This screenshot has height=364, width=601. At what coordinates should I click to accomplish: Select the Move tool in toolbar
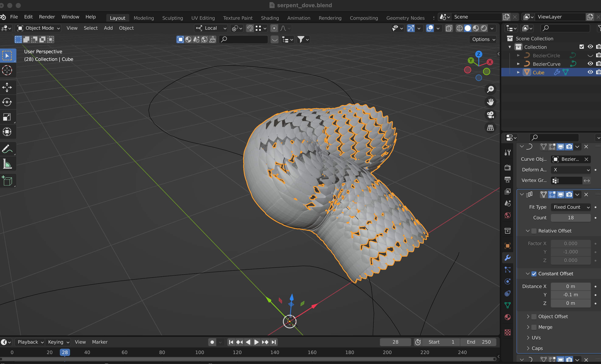coord(7,87)
